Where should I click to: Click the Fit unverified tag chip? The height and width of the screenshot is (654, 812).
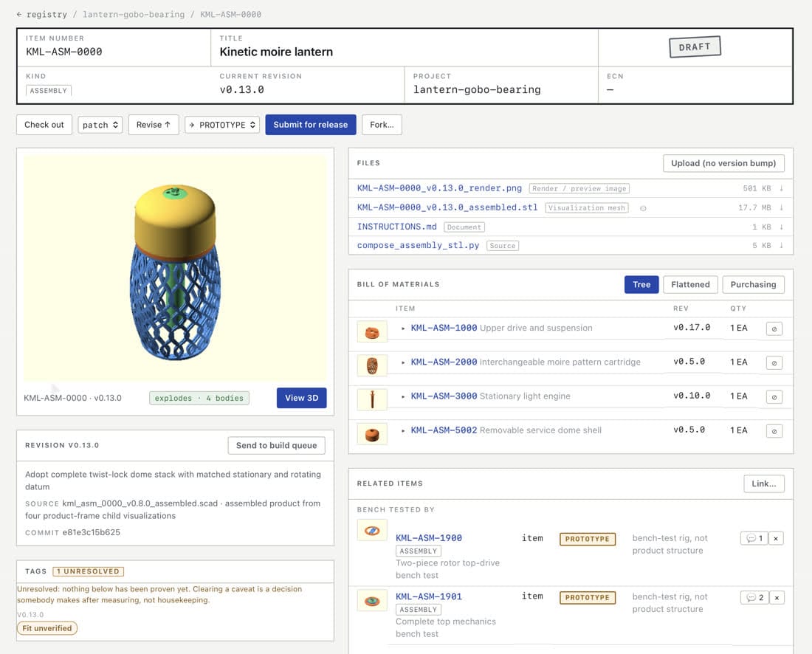coord(47,628)
